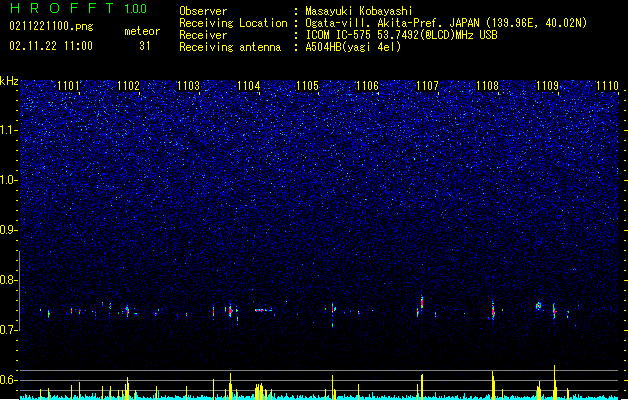This screenshot has width=629, height=400.
Task: Click the 0.8 frequency axis label
Action: click(9, 280)
